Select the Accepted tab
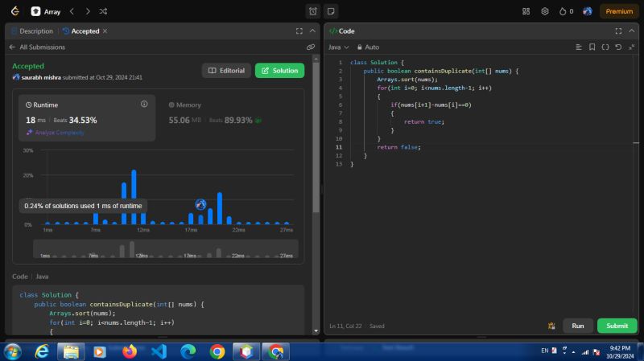644x361 pixels. coord(81,31)
